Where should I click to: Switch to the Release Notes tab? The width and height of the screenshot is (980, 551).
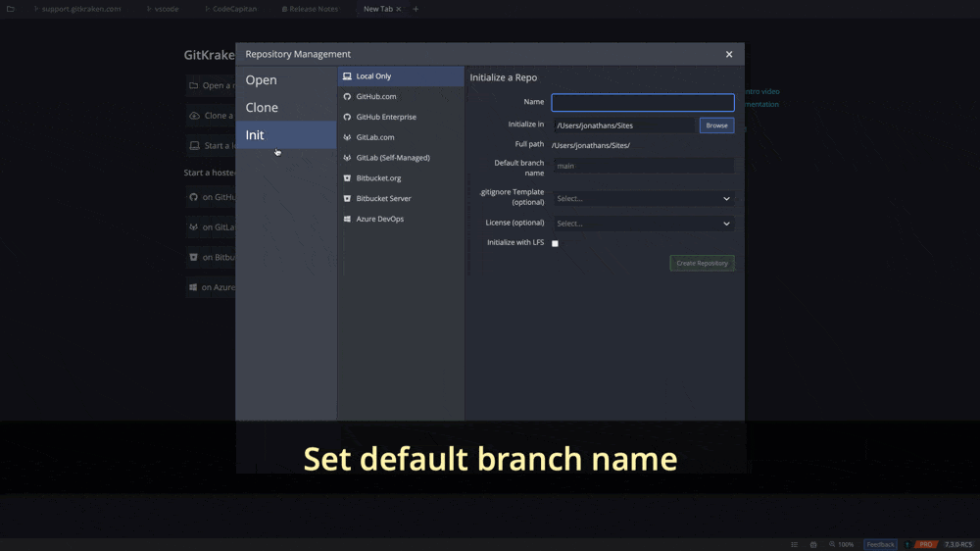[310, 9]
